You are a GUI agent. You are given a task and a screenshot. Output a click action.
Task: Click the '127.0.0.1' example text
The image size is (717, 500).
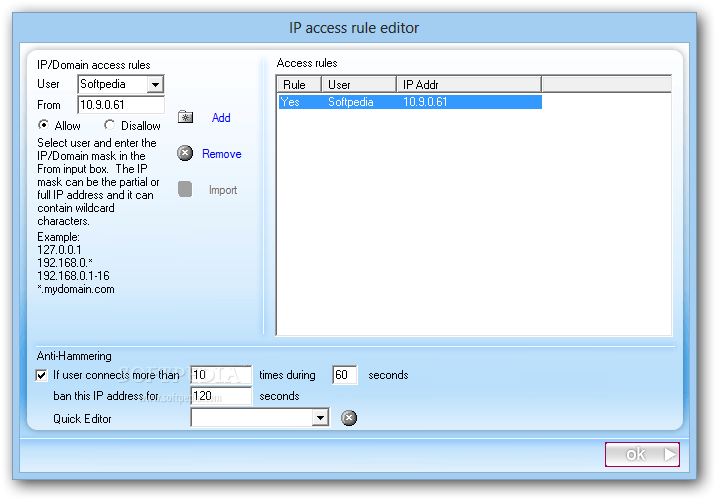59,250
